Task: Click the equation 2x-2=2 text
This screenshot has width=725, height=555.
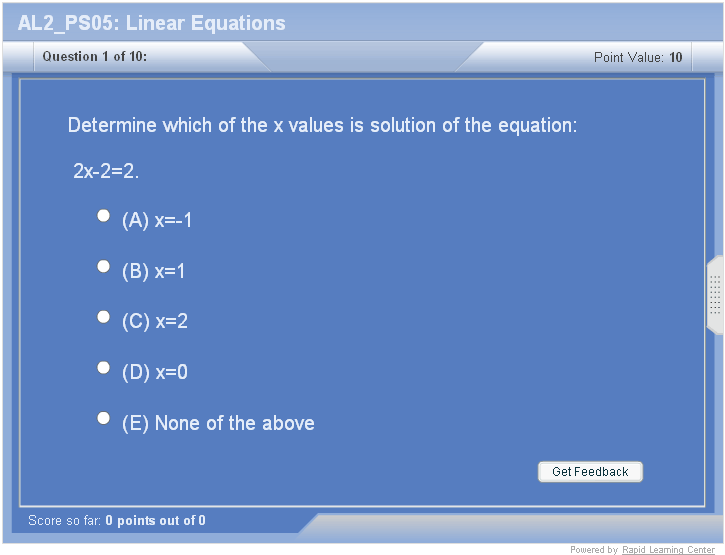Action: [x=106, y=171]
